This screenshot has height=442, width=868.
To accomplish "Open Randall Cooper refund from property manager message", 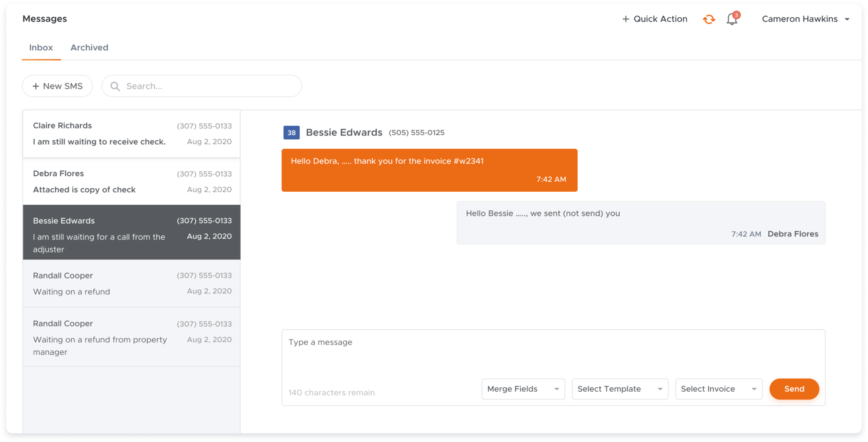I will [x=132, y=337].
